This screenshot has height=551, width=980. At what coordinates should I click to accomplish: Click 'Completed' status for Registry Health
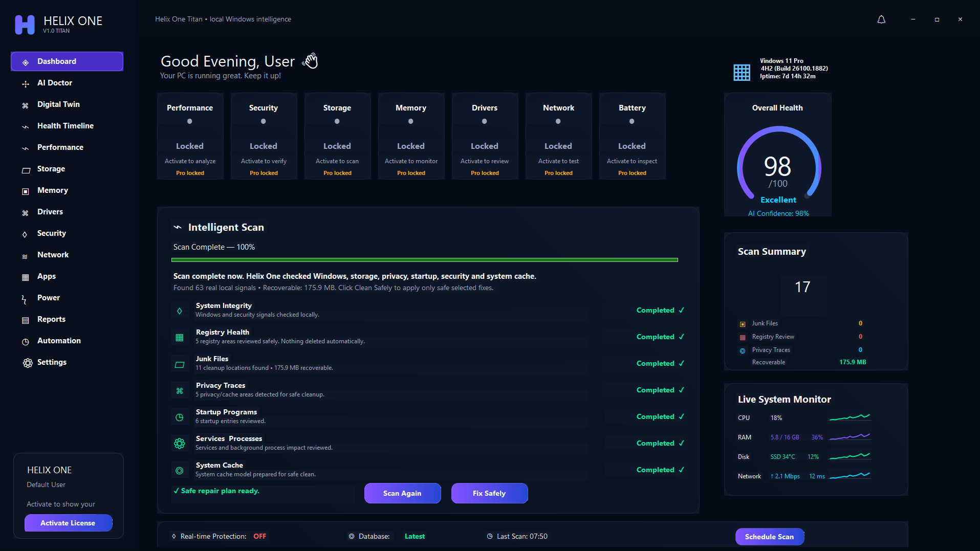tap(660, 337)
